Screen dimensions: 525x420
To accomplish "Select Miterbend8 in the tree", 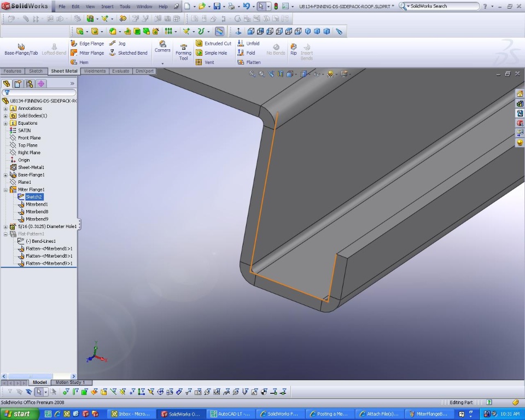I will pos(37,212).
